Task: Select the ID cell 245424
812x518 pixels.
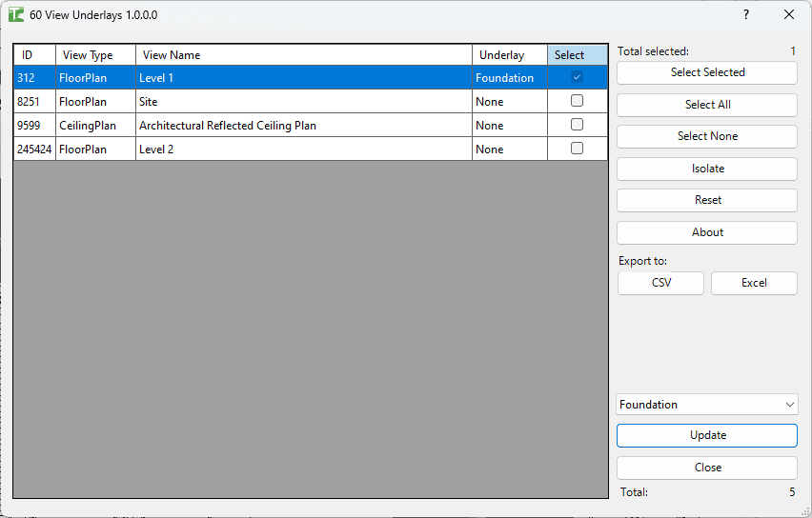Action: pos(34,149)
